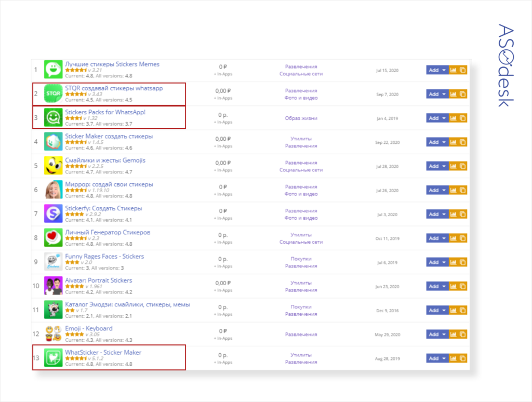Click copy icon for WhatSticker - Sticker Maker
This screenshot has height=402, width=532.
pyautogui.click(x=462, y=358)
